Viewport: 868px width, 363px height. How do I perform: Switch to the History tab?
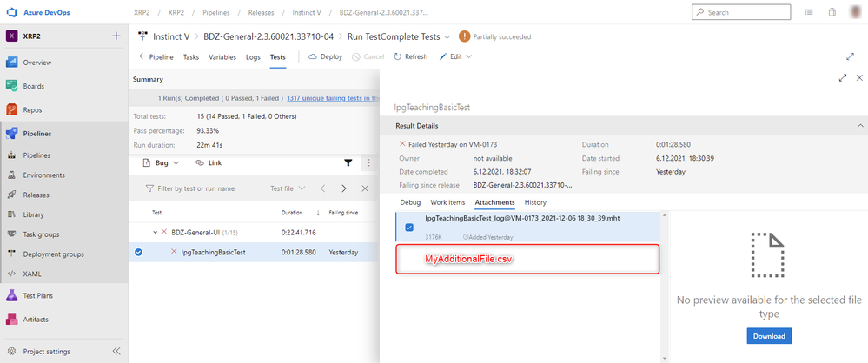tap(535, 202)
